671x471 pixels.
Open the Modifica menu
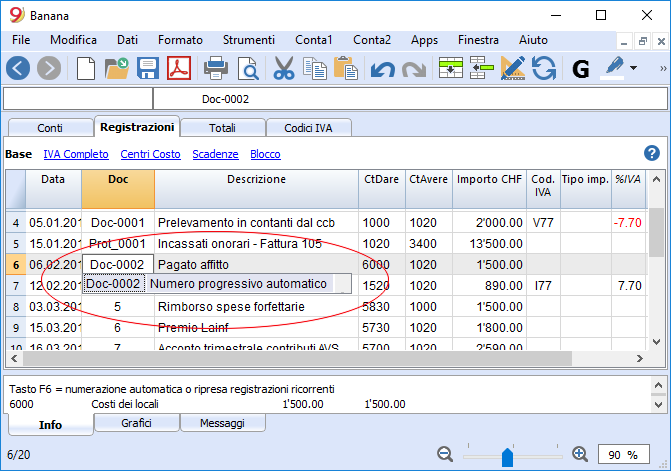[x=73, y=40]
